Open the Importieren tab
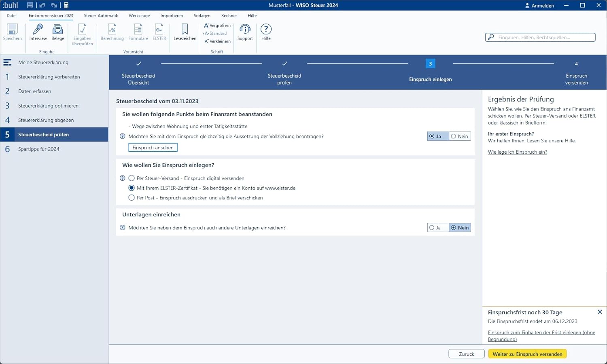607x364 pixels. [x=172, y=16]
